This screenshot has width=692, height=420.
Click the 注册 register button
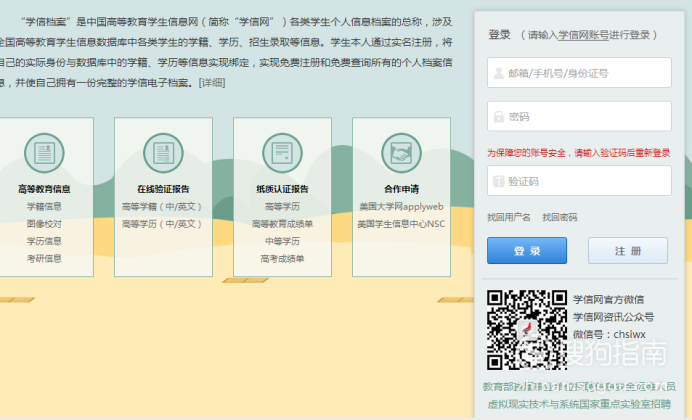point(628,251)
